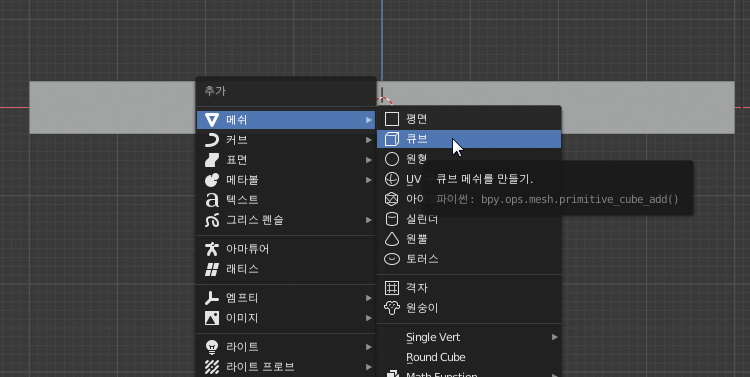Add a 격자 grid mesh
The width and height of the screenshot is (750, 377).
pos(469,288)
